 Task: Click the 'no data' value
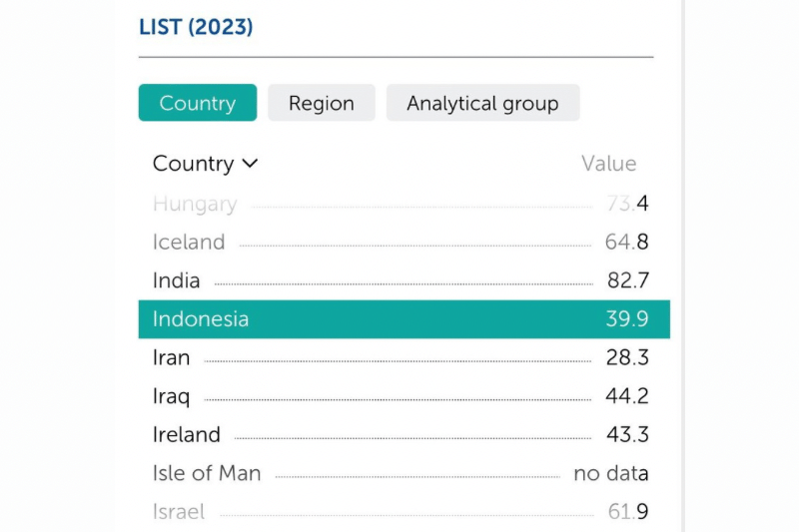coord(610,473)
